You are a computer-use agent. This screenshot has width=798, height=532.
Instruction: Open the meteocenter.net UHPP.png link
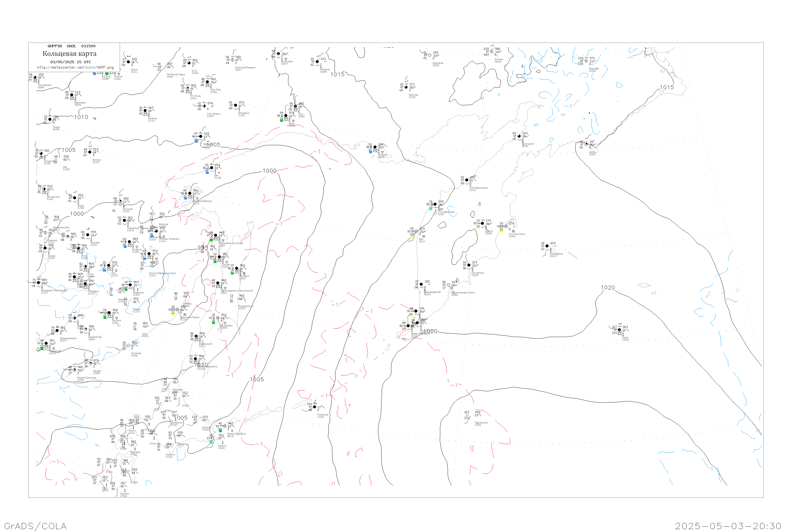tap(75, 68)
